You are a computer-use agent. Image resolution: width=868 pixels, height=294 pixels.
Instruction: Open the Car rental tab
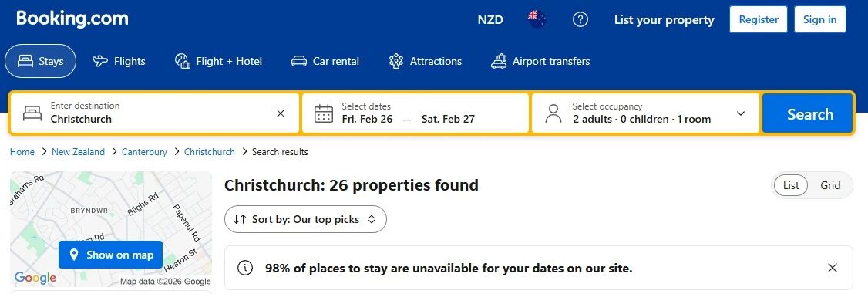pos(325,61)
